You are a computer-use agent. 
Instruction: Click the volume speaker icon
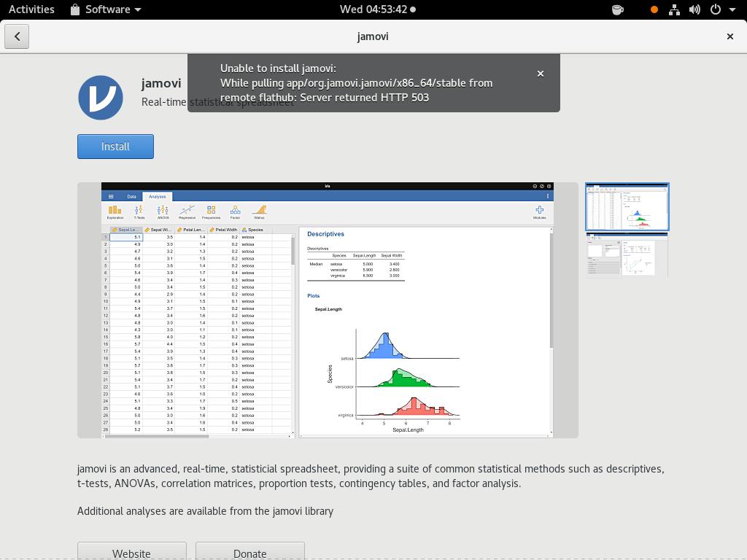click(x=694, y=9)
